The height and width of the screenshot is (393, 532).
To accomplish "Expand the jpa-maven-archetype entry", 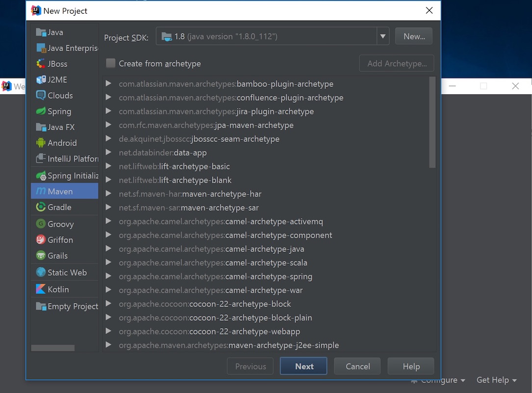I will click(108, 124).
